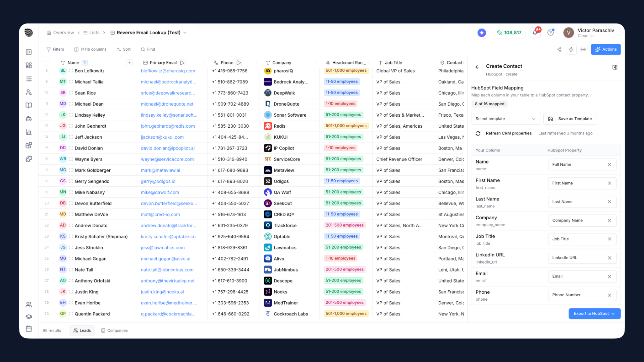
Task: Open the puzzle piece extensions icon
Action: click(29, 159)
